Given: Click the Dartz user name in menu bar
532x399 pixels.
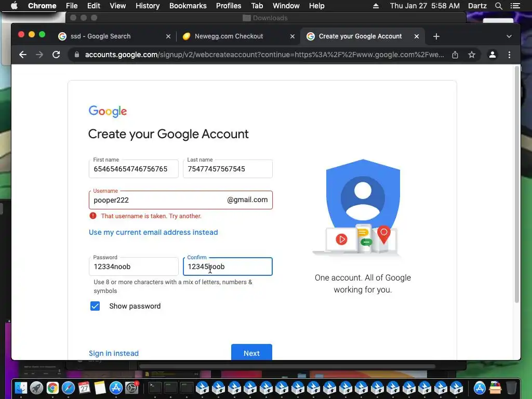Looking at the screenshot, I should pos(477,6).
